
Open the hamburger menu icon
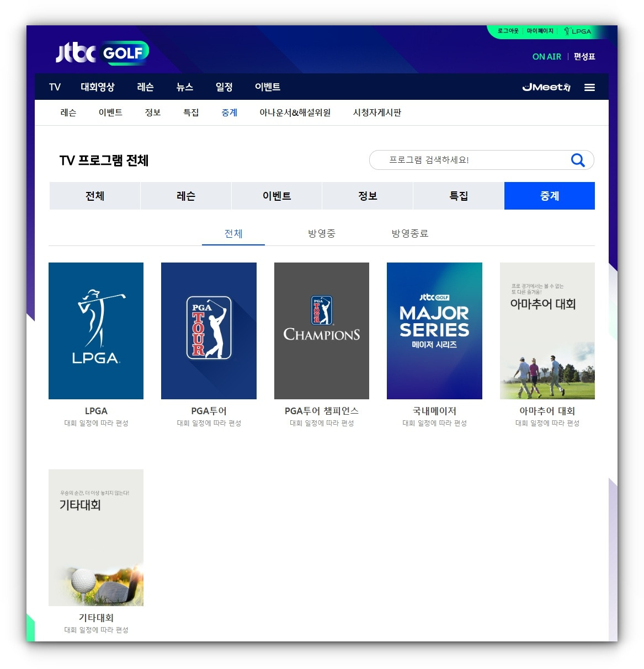pos(589,87)
